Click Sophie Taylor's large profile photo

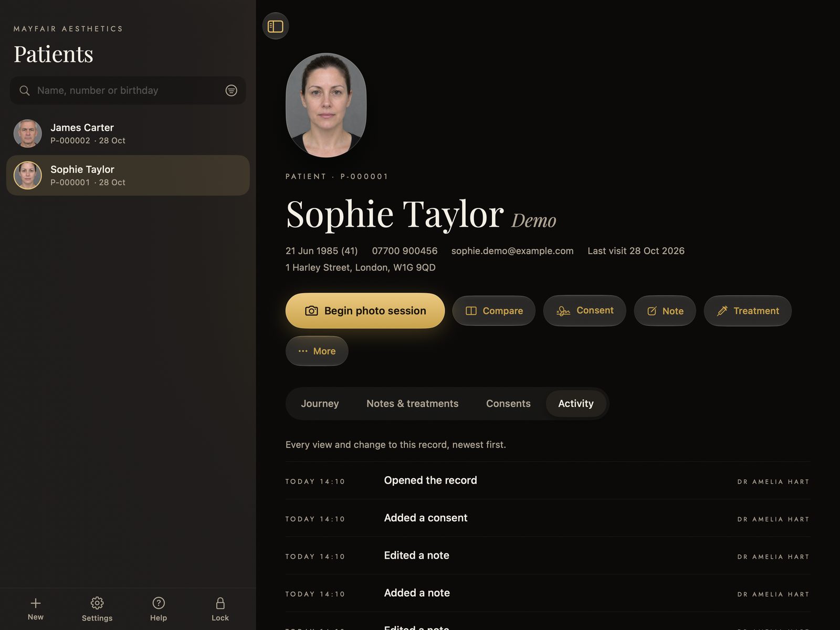(x=326, y=105)
